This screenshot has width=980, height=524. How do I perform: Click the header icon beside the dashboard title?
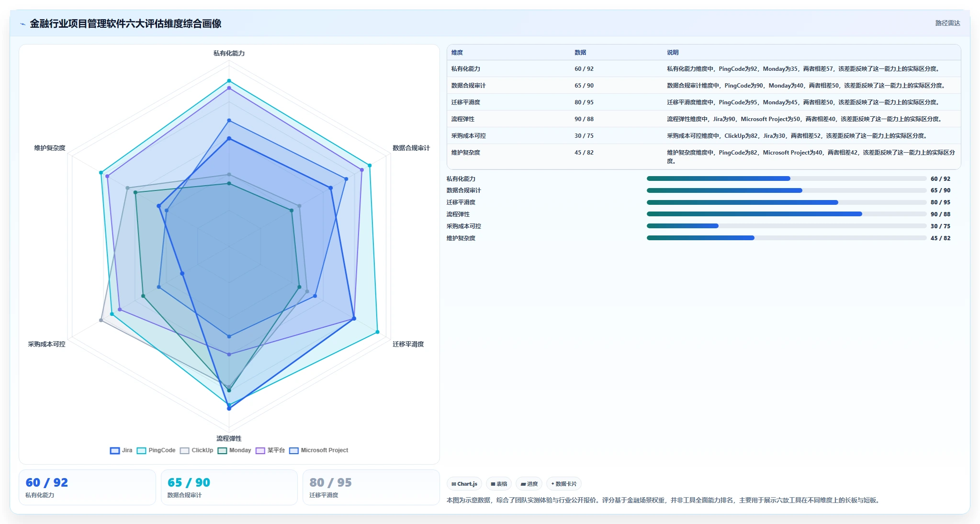[23, 24]
